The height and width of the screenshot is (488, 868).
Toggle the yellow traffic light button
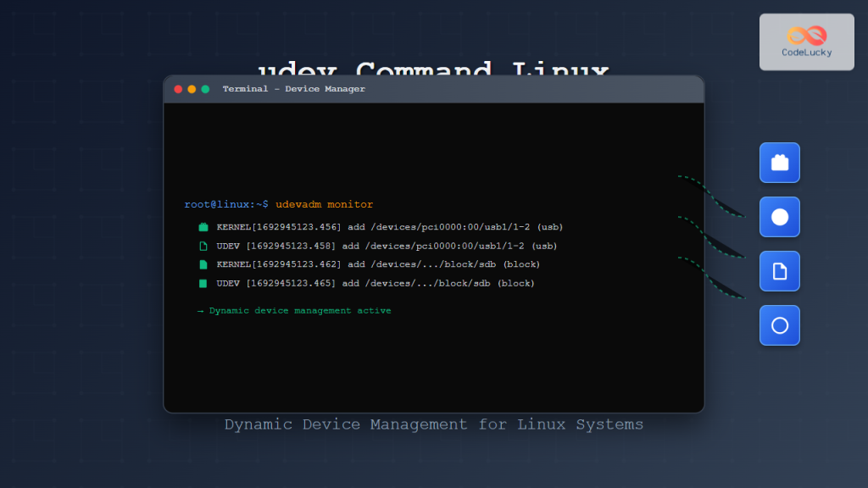click(190, 87)
